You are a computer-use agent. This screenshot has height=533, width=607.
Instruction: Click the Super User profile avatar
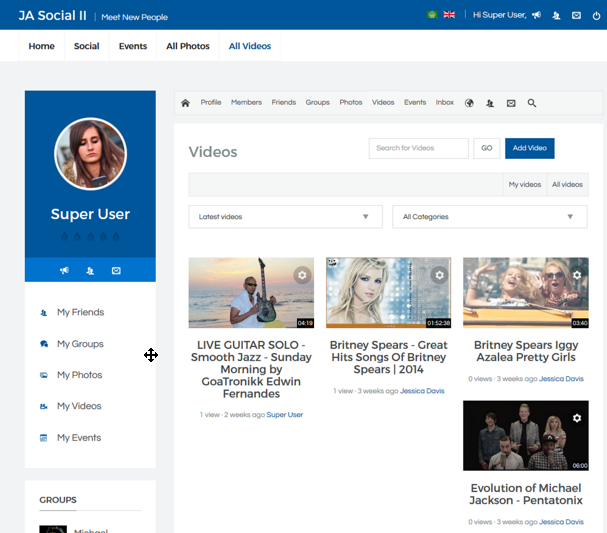click(x=91, y=154)
